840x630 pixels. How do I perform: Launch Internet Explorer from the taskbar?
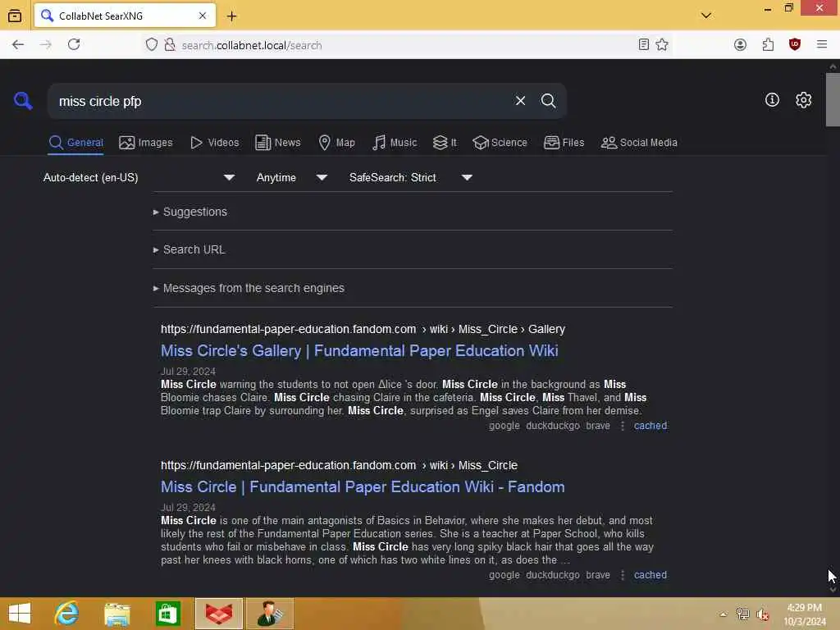pyautogui.click(x=66, y=614)
